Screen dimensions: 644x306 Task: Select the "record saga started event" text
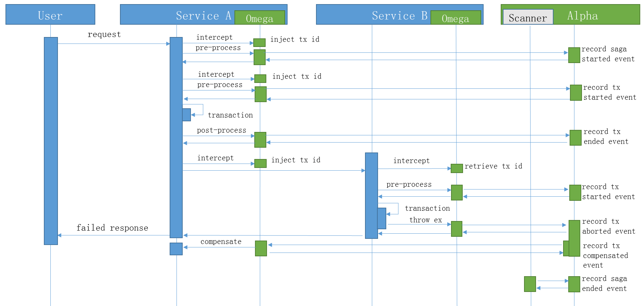(608, 54)
